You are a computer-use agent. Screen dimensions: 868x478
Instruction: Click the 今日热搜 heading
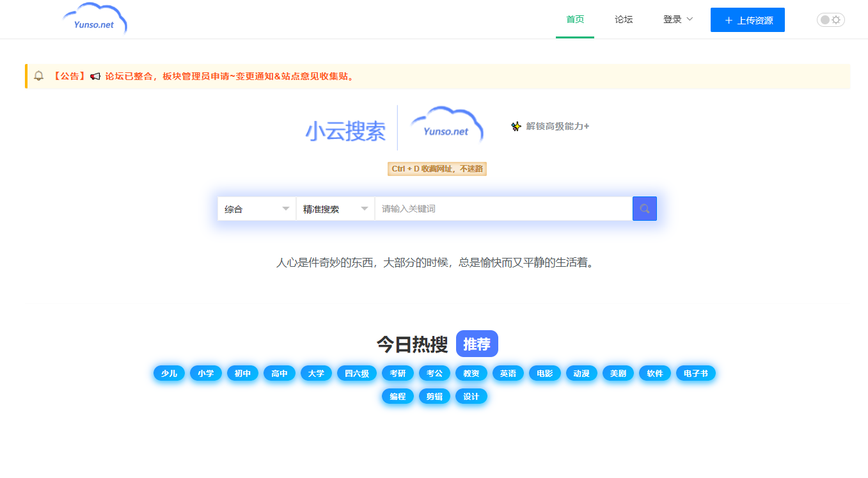click(412, 344)
